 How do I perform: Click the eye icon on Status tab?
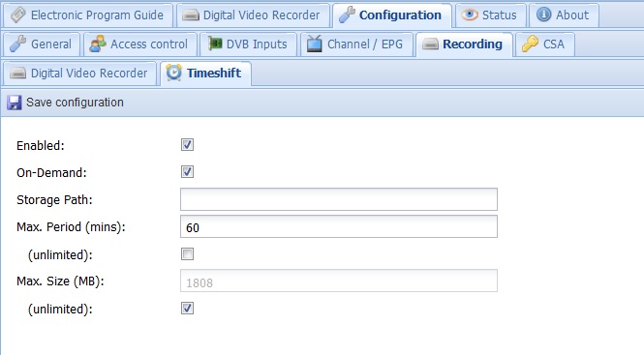point(470,15)
